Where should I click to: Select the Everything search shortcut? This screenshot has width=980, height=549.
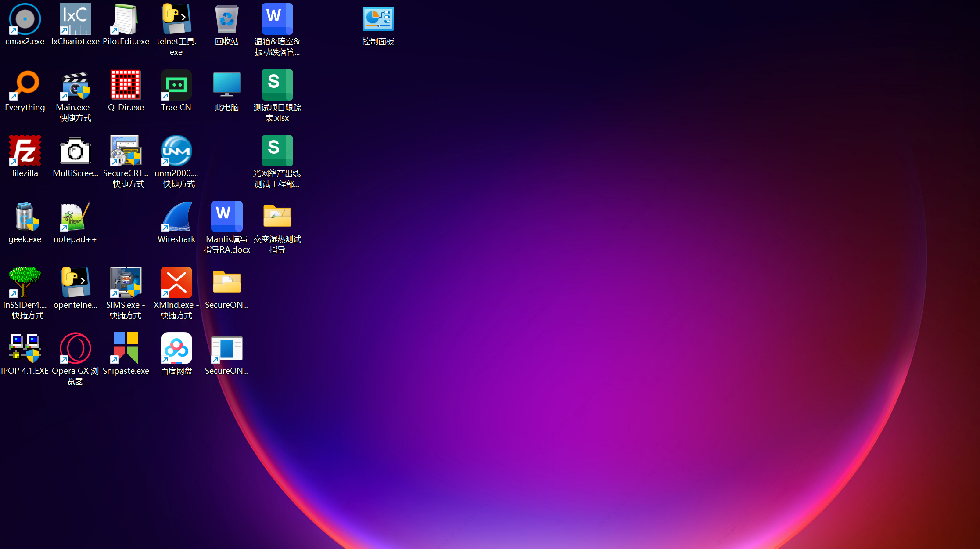(25, 90)
